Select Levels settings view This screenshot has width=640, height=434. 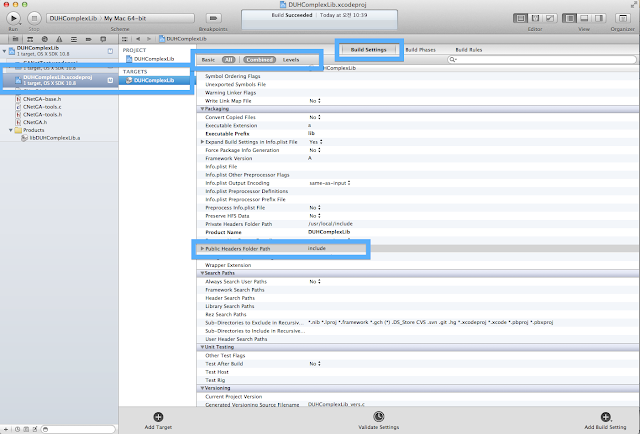pos(291,60)
